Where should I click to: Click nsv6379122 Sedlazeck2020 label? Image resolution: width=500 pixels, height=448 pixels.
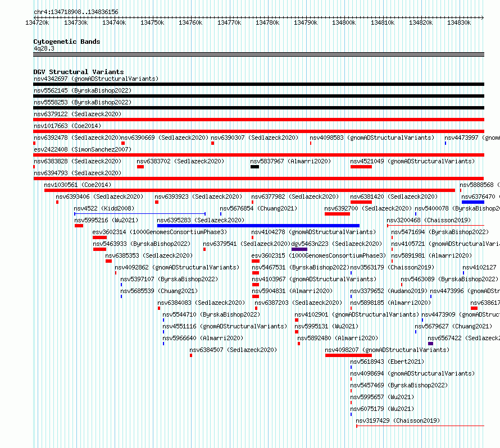coord(78,114)
